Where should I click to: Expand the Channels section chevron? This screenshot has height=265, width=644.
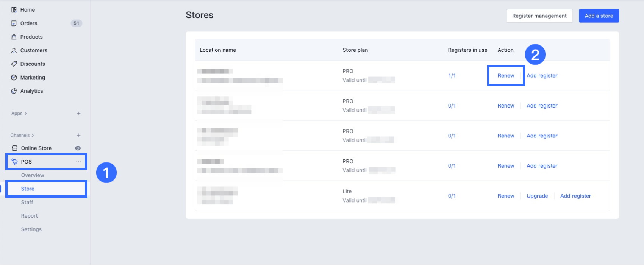pos(33,136)
